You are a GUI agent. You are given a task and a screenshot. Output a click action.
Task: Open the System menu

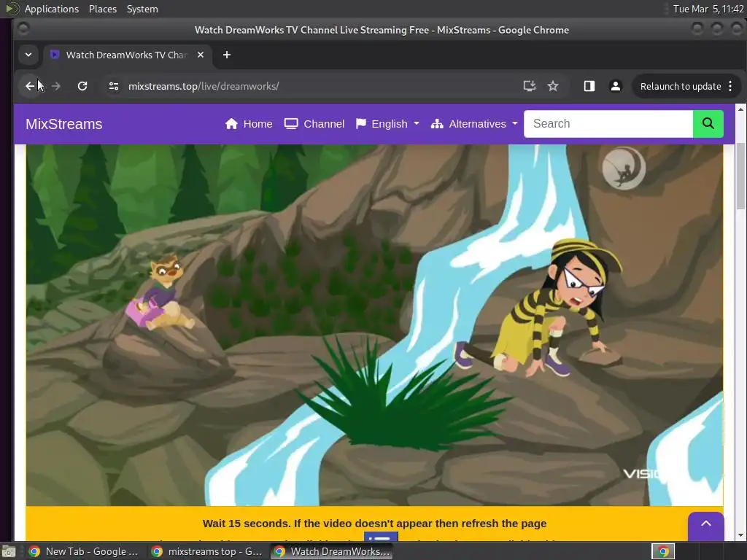click(142, 9)
